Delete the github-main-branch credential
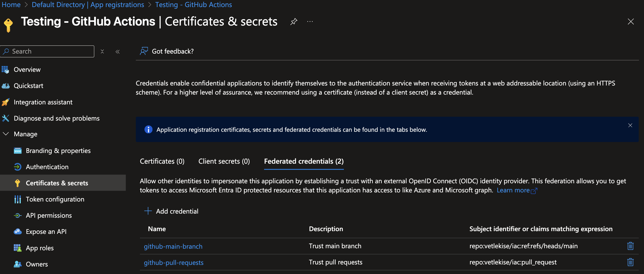Viewport: 644px width, 274px height. pos(630,246)
